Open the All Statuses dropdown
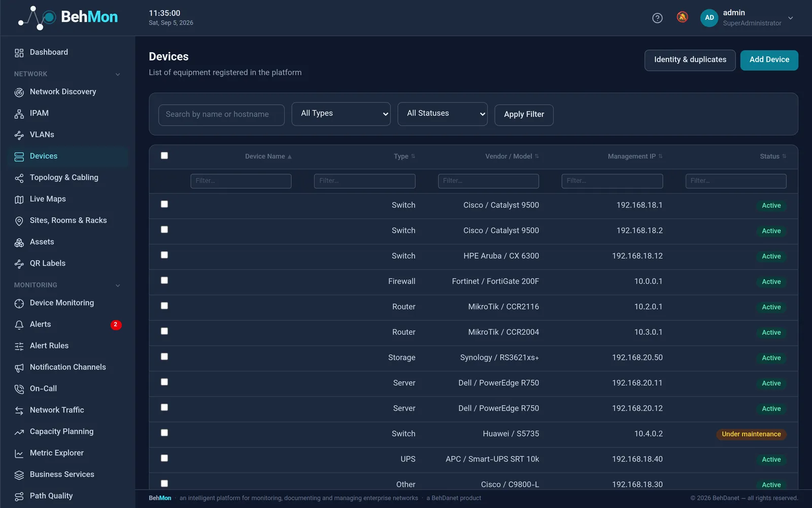The height and width of the screenshot is (508, 812). point(443,114)
